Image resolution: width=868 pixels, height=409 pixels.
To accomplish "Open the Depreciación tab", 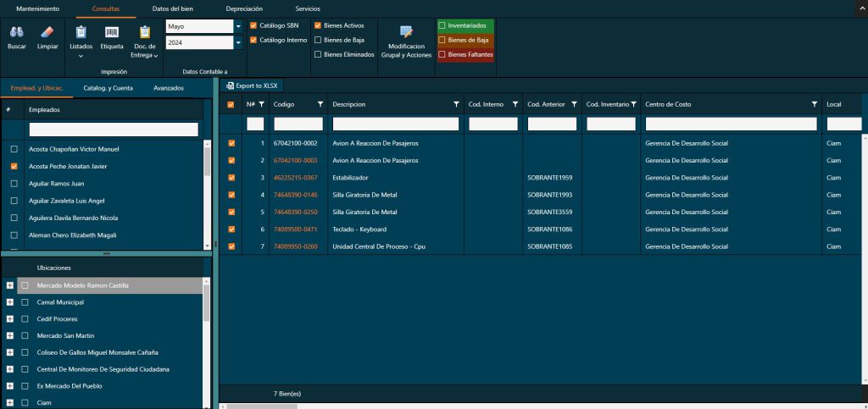I will pos(244,8).
